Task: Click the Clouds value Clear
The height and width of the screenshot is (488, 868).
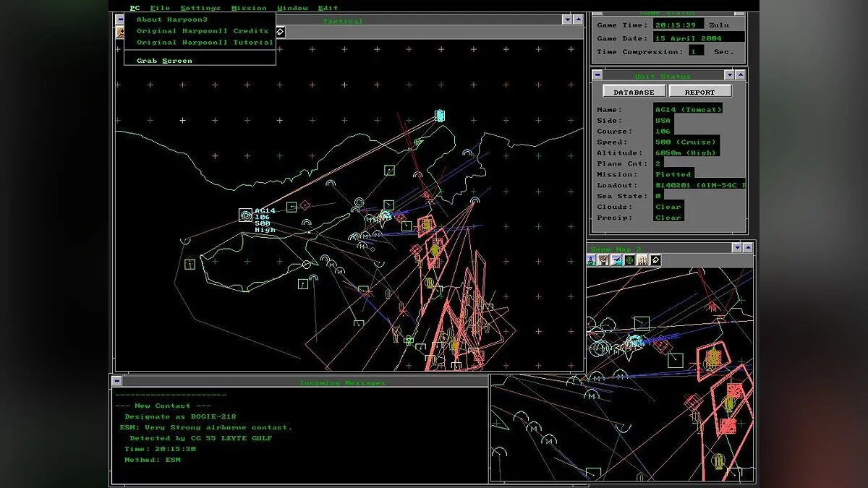Action: pyautogui.click(x=668, y=207)
